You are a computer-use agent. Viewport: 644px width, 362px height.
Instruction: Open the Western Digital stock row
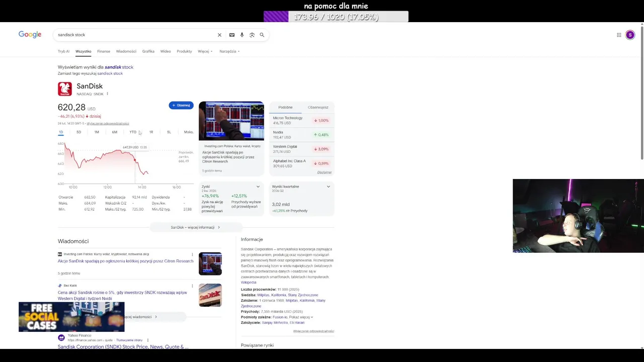pos(302,149)
